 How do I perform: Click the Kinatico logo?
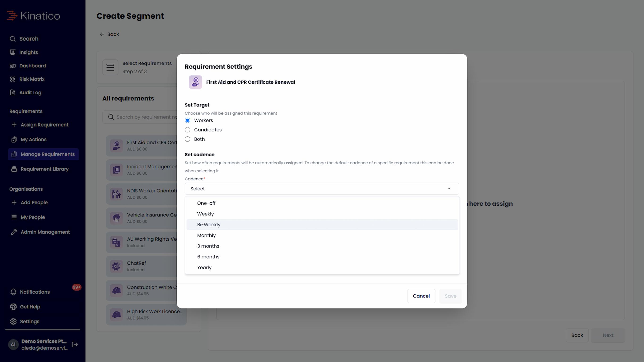(33, 16)
